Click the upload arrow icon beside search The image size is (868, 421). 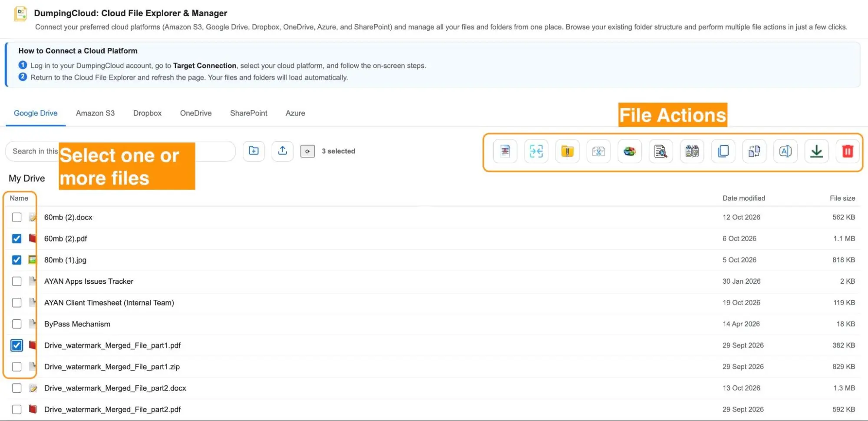pyautogui.click(x=283, y=151)
